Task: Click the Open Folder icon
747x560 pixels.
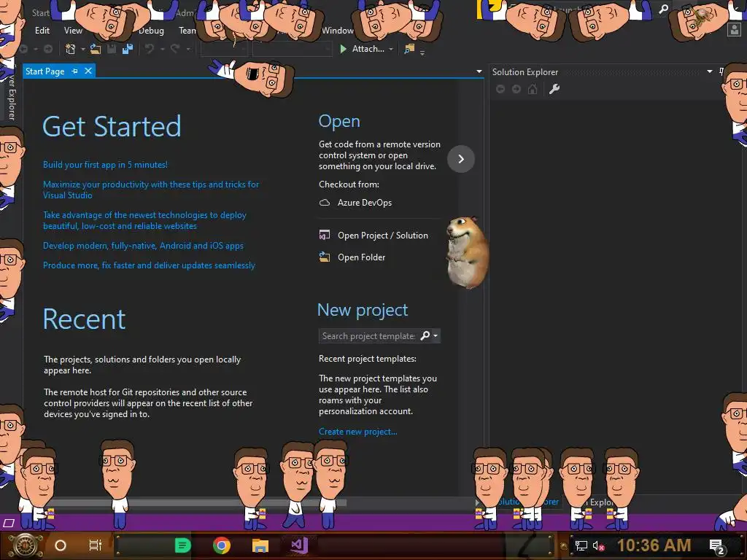Action: point(325,257)
